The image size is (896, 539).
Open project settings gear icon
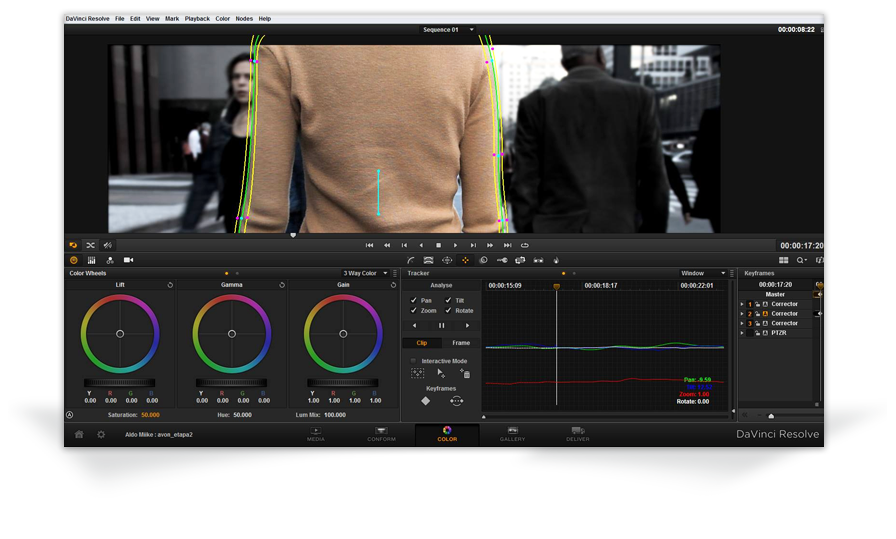[101, 435]
